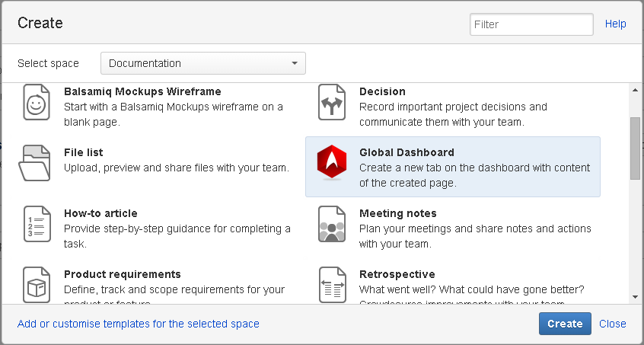This screenshot has width=644, height=345.
Task: Select the Decision template title text
Action: pyautogui.click(x=382, y=91)
